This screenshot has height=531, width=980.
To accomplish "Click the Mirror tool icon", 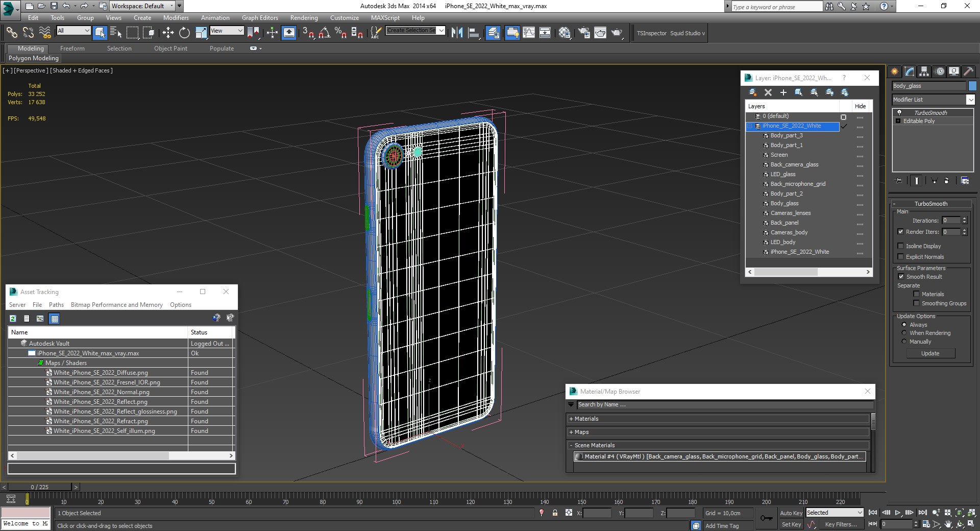I will [457, 33].
